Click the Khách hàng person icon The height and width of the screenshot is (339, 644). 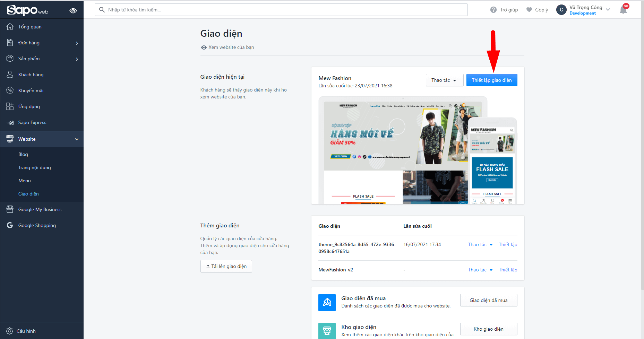(10, 75)
